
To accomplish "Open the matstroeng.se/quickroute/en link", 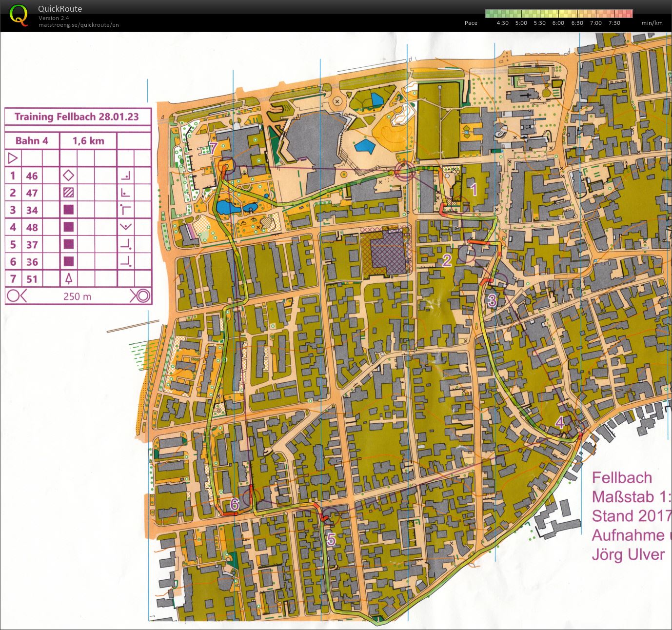I will coord(79,25).
